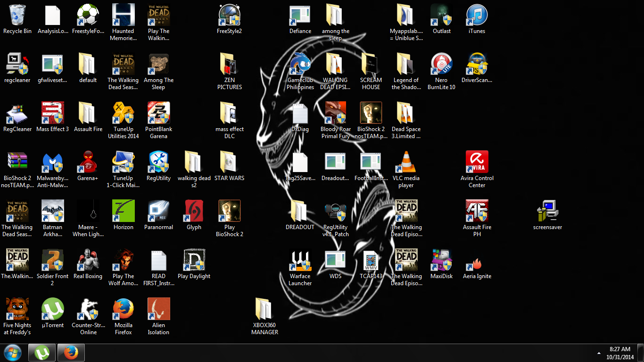
Task: Open µTorrent desktop shortcut
Action: [x=53, y=309]
